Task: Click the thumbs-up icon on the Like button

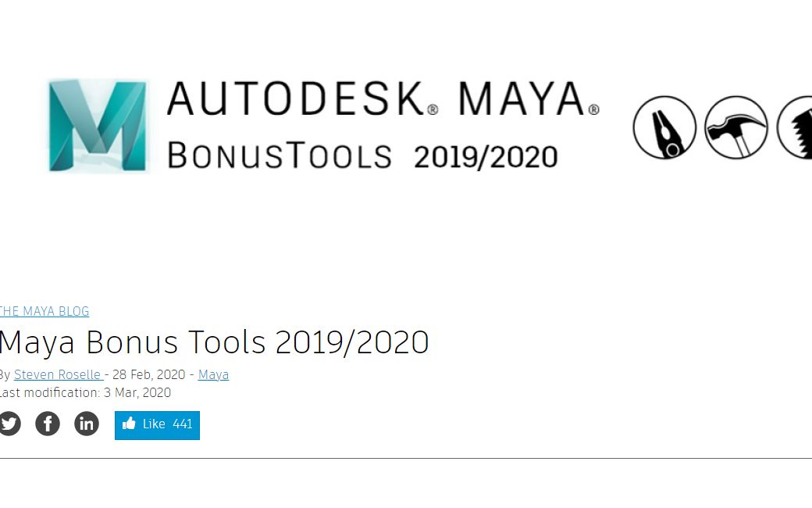Action: coord(130,424)
